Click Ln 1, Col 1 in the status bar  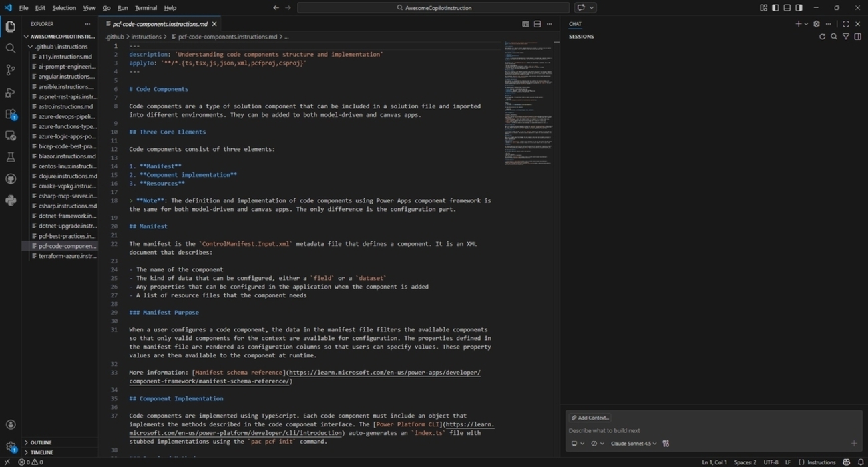tap(714, 462)
